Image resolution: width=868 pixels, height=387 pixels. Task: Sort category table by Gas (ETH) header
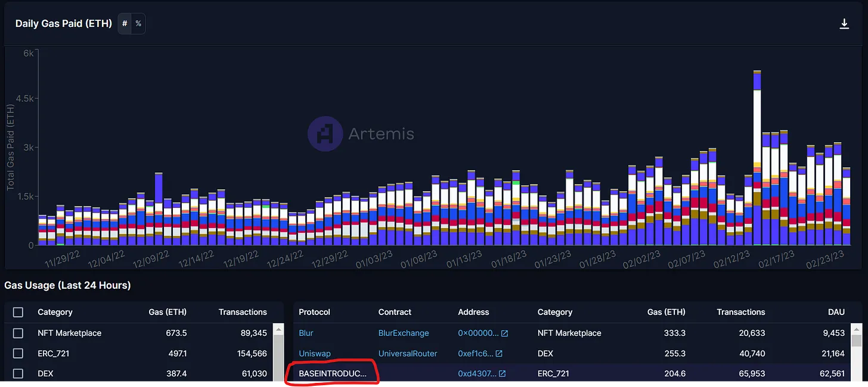coord(168,312)
